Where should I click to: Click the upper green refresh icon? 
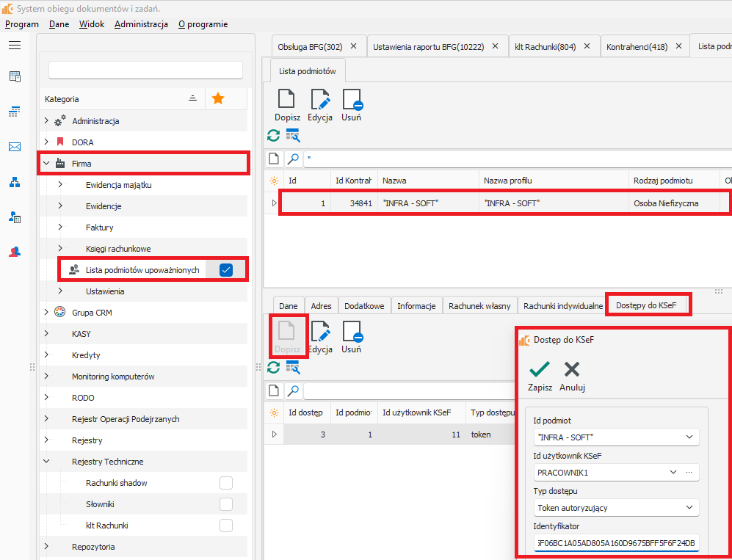pyautogui.click(x=273, y=135)
